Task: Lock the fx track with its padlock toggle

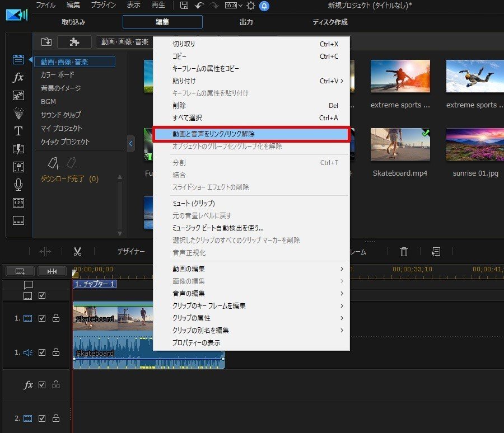Action: point(55,385)
